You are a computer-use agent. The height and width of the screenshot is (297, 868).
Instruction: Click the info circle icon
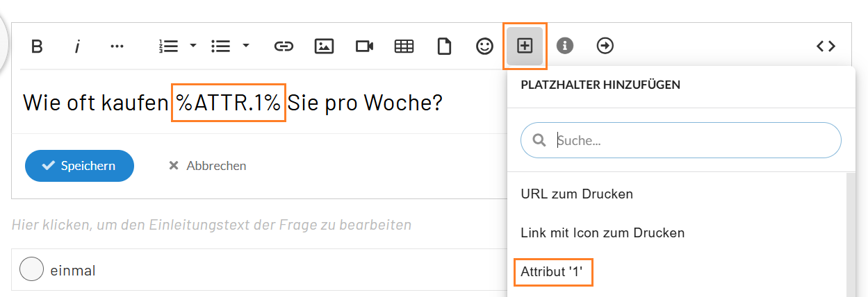565,46
